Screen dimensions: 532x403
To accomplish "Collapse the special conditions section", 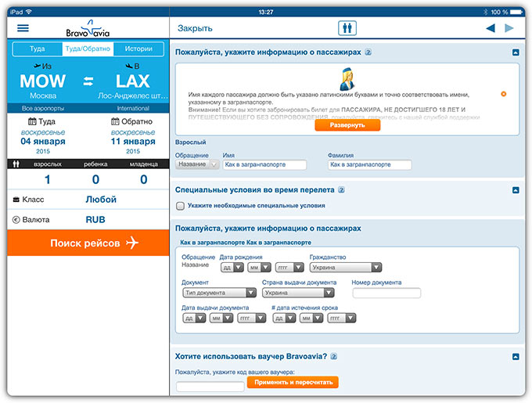I will (516, 190).
